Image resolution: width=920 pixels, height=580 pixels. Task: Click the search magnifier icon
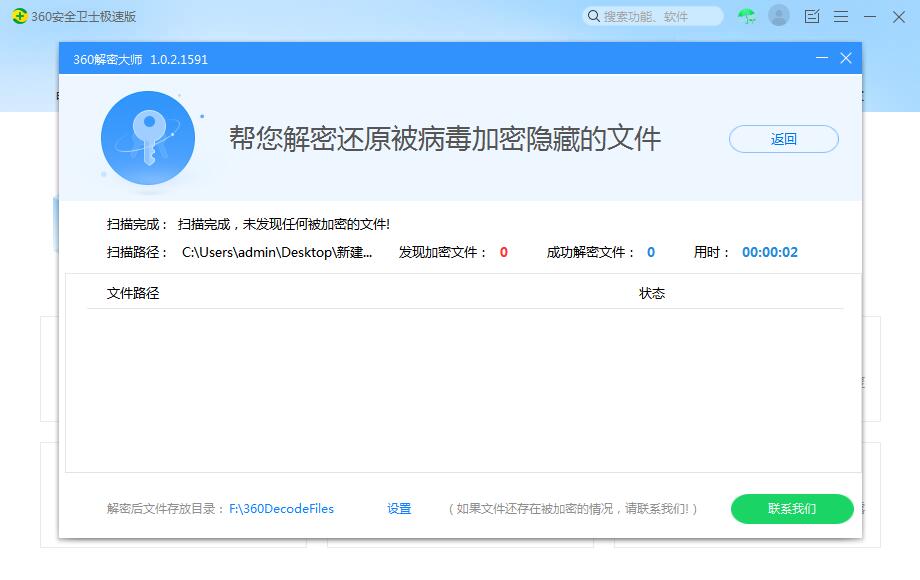[x=594, y=16]
